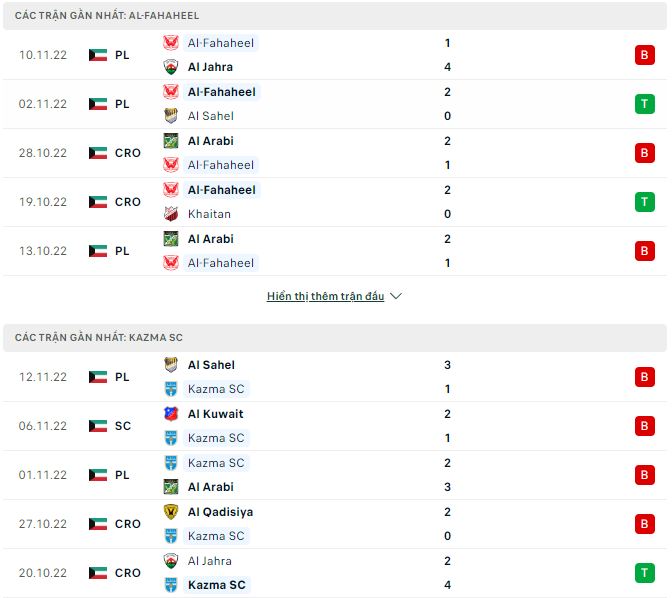Expand the "Hiển thị thêm trận đấu" chevron

396,297
